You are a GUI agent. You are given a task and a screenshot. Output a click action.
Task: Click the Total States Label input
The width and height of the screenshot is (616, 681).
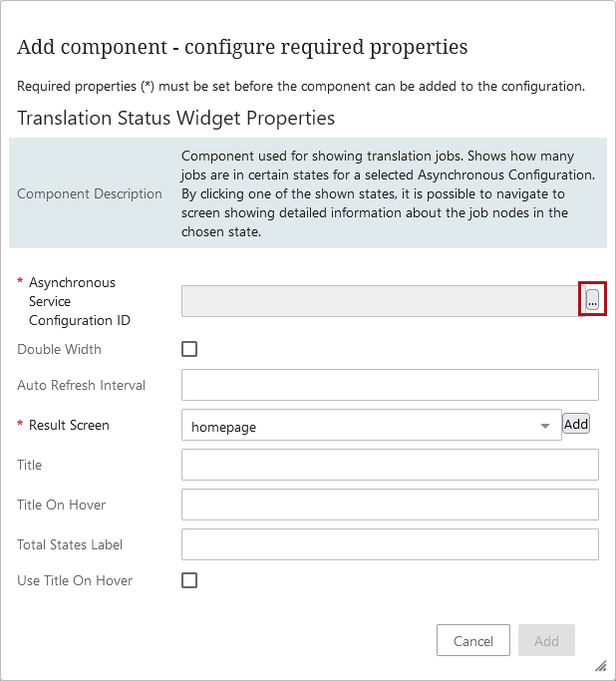(390, 544)
